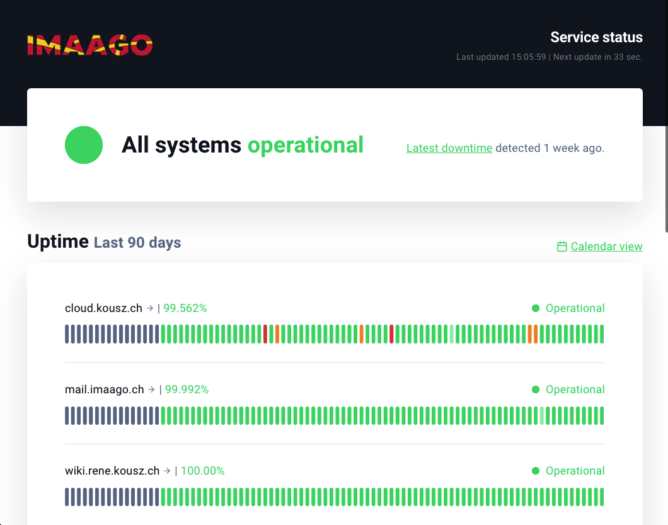Open the Latest downtime link
Screen dimensions: 668x525
coord(449,148)
